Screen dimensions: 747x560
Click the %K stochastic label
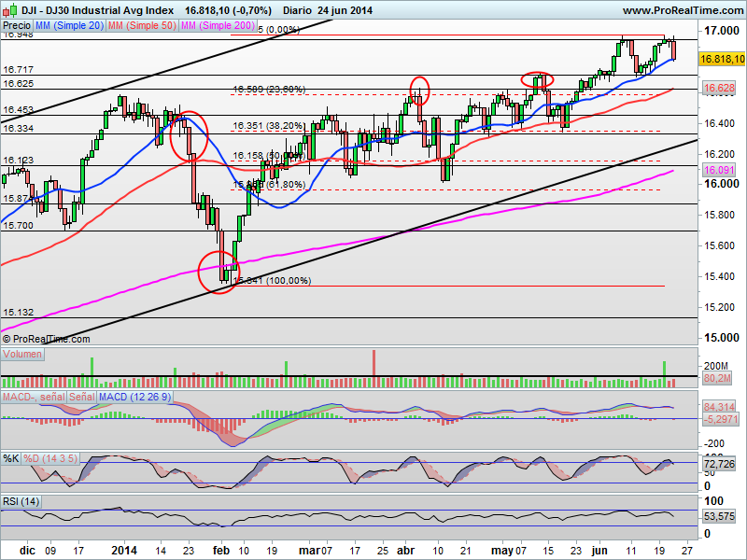(x=11, y=458)
